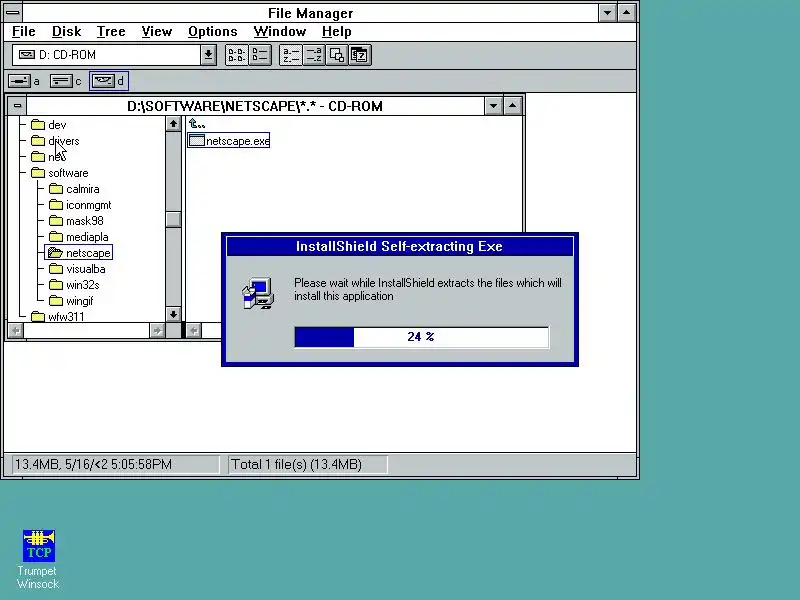Open the Window menu

coord(280,32)
